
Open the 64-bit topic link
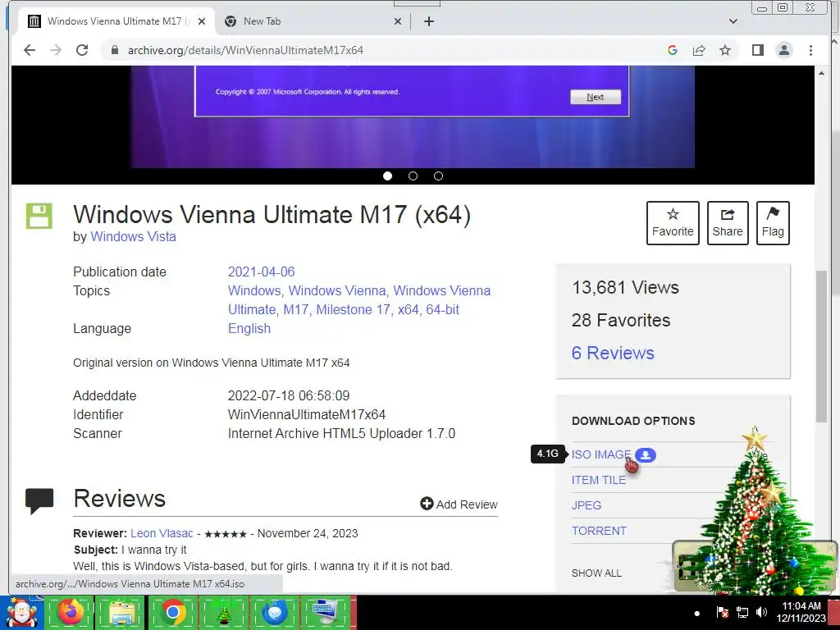pos(442,309)
